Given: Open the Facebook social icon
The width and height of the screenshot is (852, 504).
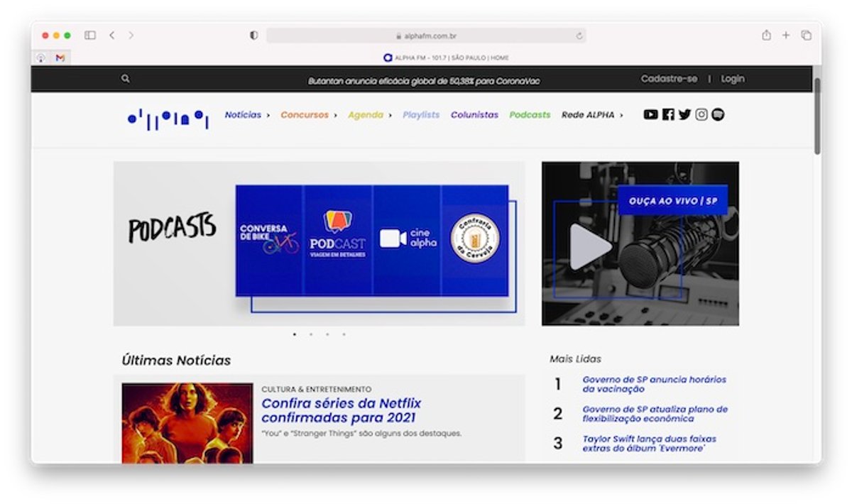Looking at the screenshot, I should pyautogui.click(x=668, y=114).
